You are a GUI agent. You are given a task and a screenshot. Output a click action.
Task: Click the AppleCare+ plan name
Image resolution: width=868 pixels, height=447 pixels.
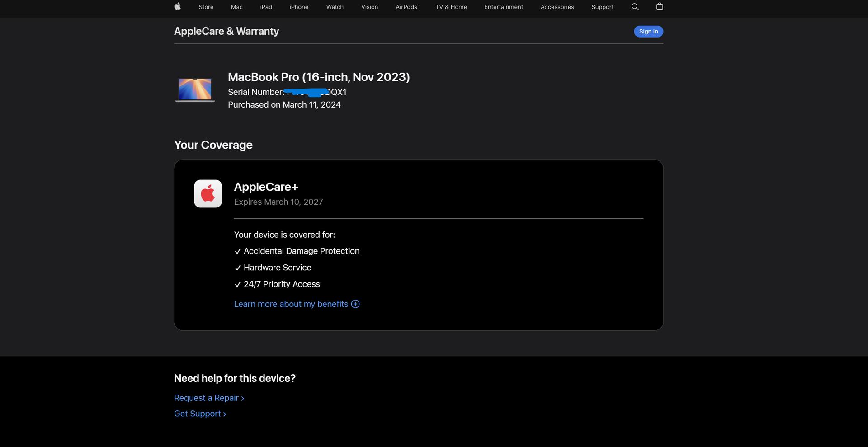pos(266,187)
